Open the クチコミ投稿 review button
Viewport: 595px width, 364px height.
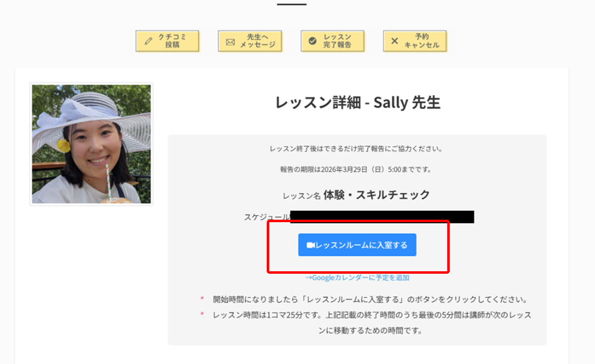pyautogui.click(x=167, y=41)
